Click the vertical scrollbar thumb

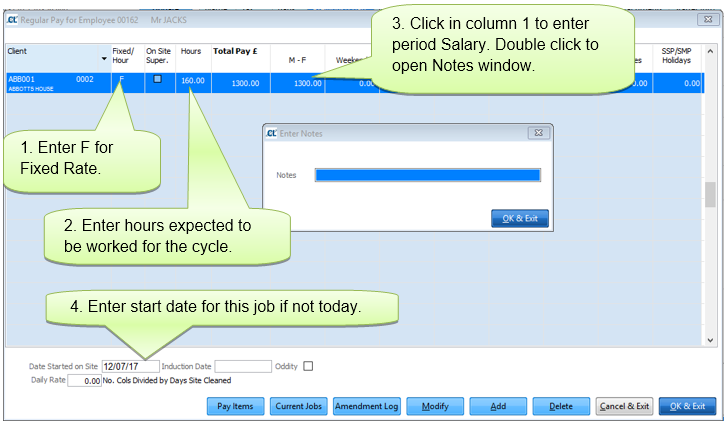pyautogui.click(x=710, y=194)
